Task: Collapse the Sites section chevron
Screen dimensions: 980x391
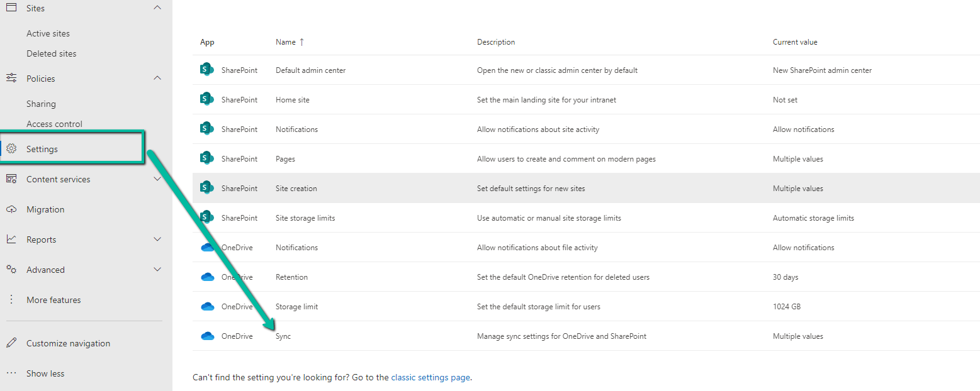Action: (157, 8)
